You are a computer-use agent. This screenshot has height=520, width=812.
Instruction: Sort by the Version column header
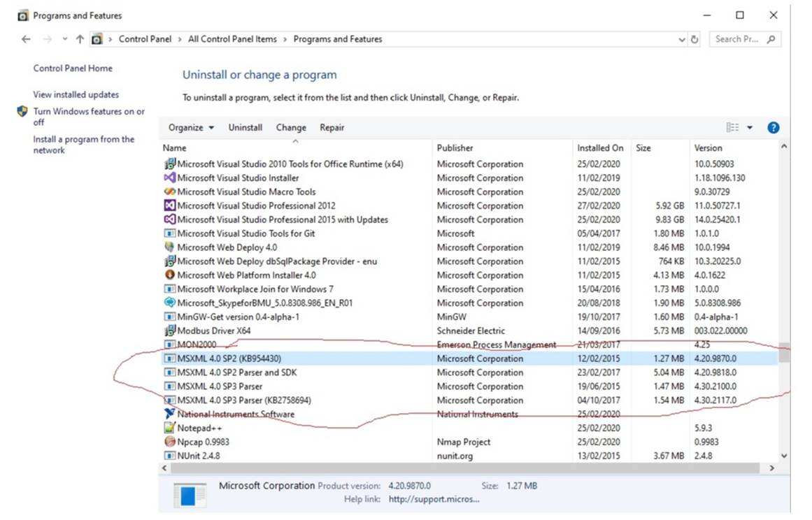[733, 148]
